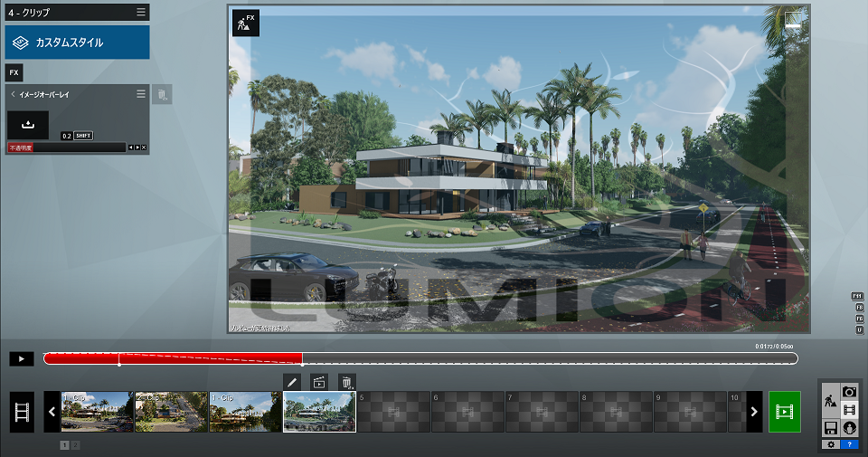Screen dimensions: 868x457
Task: Edit the selected clip with pencil icon
Action: pos(292,382)
